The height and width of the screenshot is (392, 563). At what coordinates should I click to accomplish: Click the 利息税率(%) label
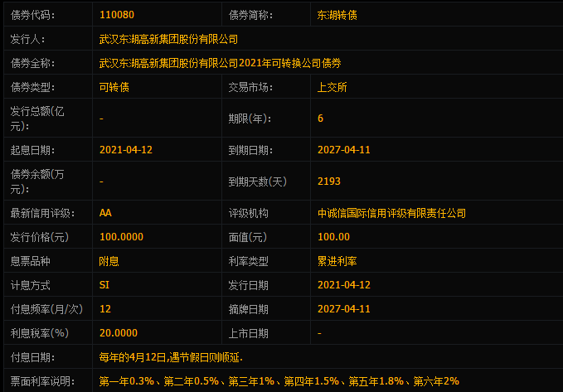[40, 333]
